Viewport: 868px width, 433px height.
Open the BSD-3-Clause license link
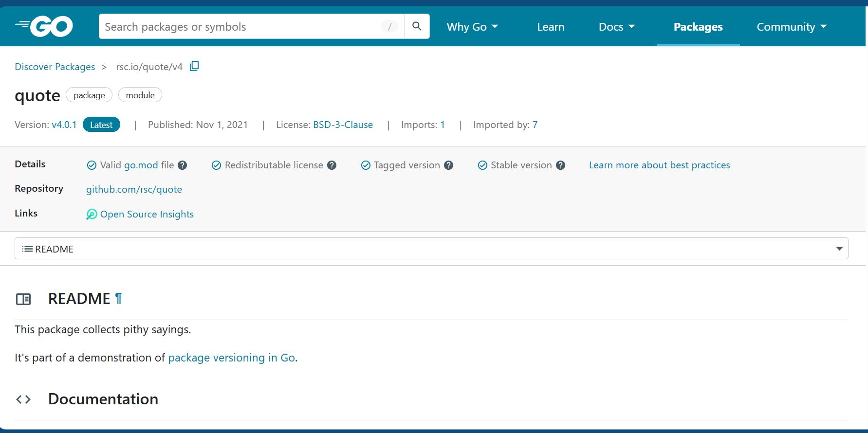[x=343, y=125]
